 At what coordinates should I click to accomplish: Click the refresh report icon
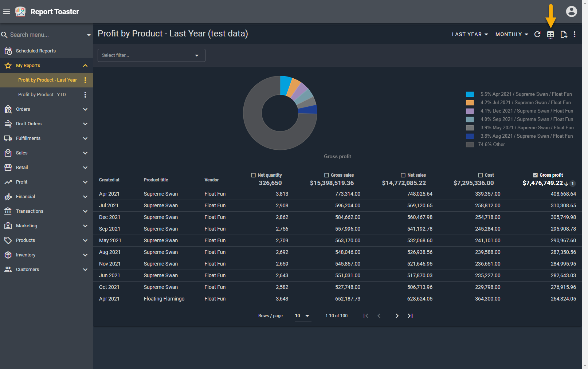point(537,34)
